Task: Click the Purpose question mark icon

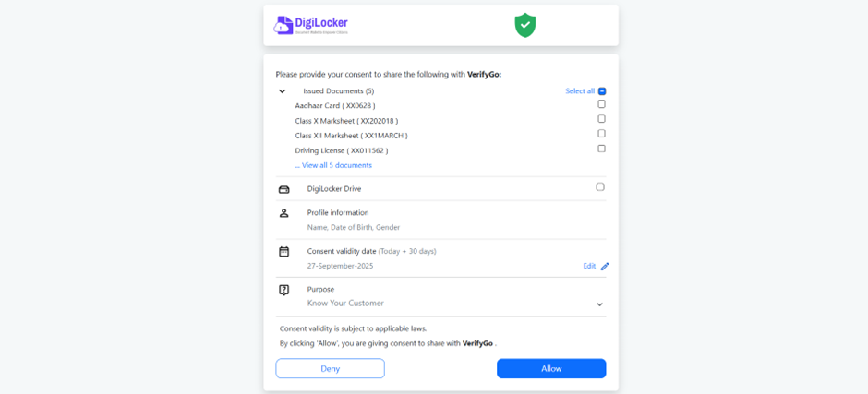Action: click(x=284, y=290)
